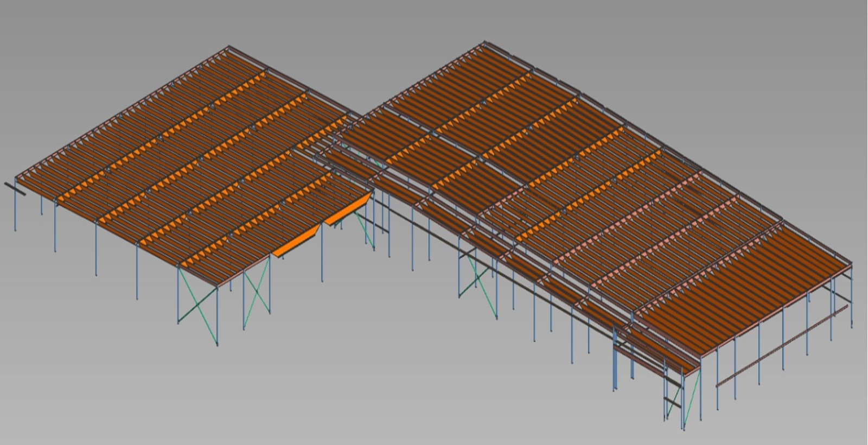This screenshot has width=868, height=445.
Task: Click the leftmost green X-brace under left roof
Action: pos(198,304)
